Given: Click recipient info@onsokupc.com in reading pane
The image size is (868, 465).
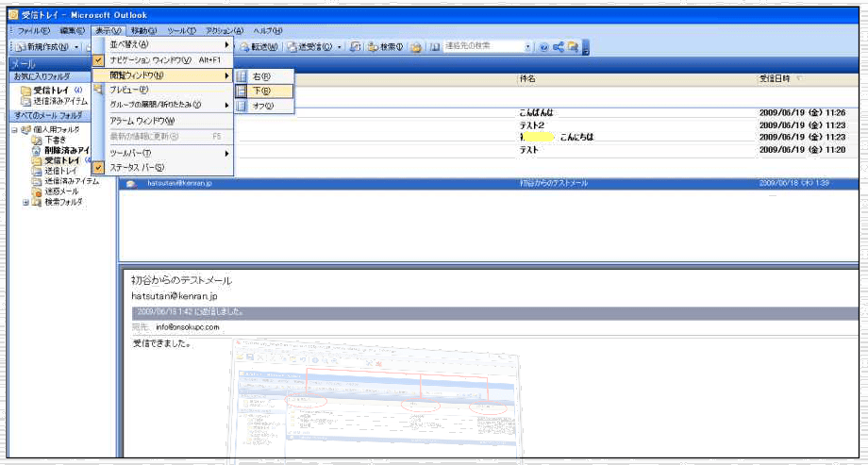Looking at the screenshot, I should [x=187, y=327].
